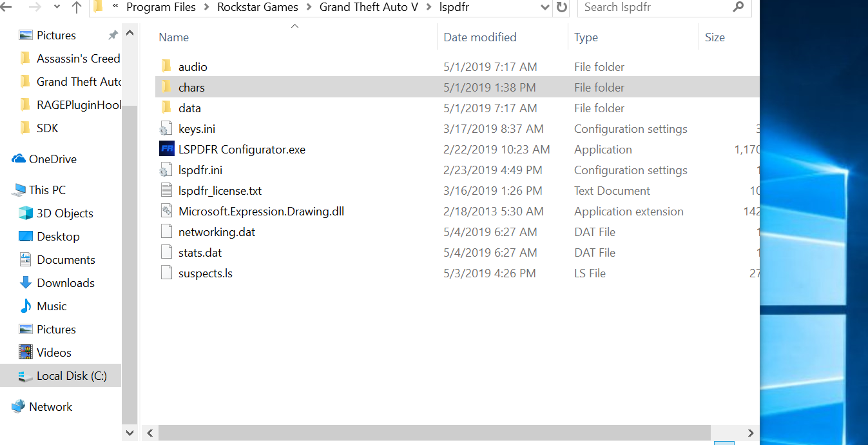Click the lspdfr_license.txt document icon
The height and width of the screenshot is (445, 868).
(166, 190)
